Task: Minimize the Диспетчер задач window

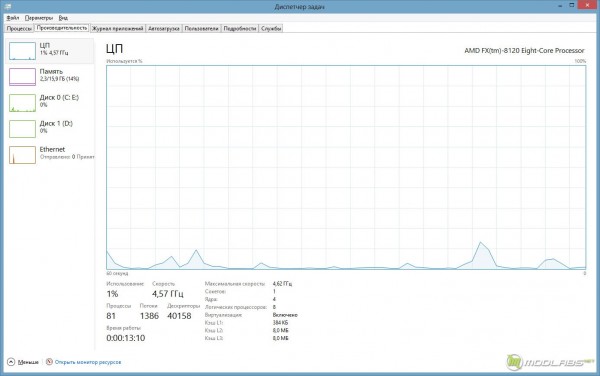Action: (x=560, y=6)
